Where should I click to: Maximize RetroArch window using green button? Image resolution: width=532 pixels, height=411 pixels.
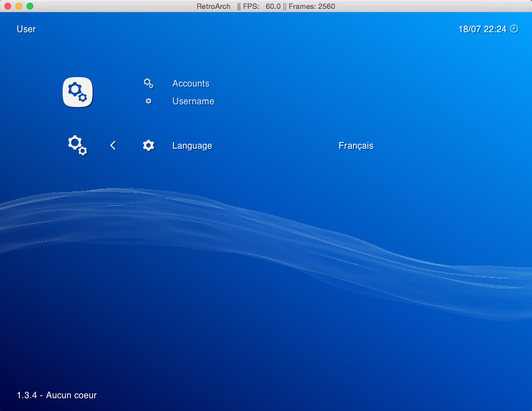coord(30,6)
